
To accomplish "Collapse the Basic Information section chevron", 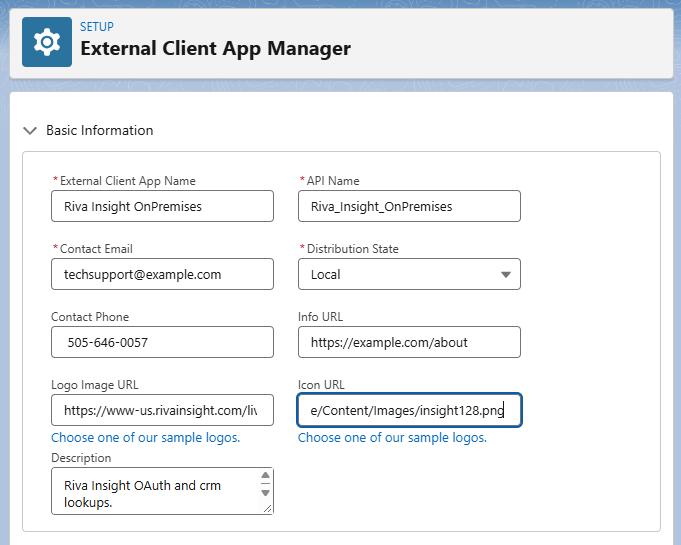I will (x=30, y=130).
